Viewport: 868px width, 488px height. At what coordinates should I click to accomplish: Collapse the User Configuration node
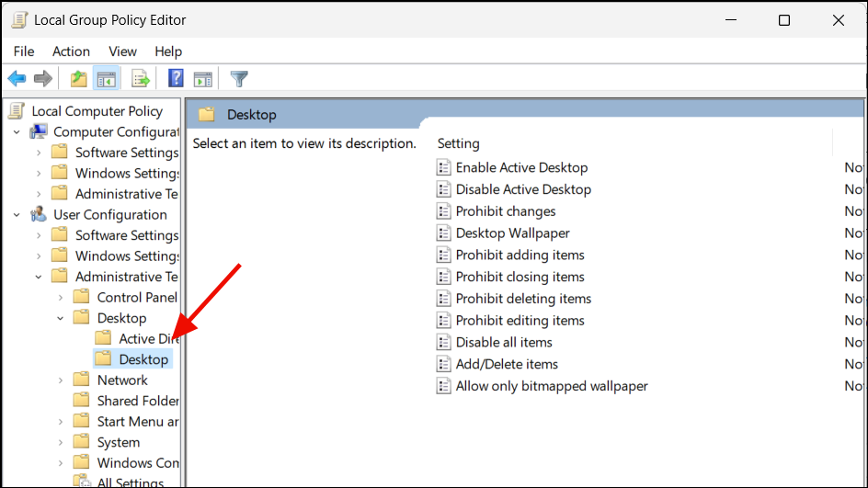(17, 215)
